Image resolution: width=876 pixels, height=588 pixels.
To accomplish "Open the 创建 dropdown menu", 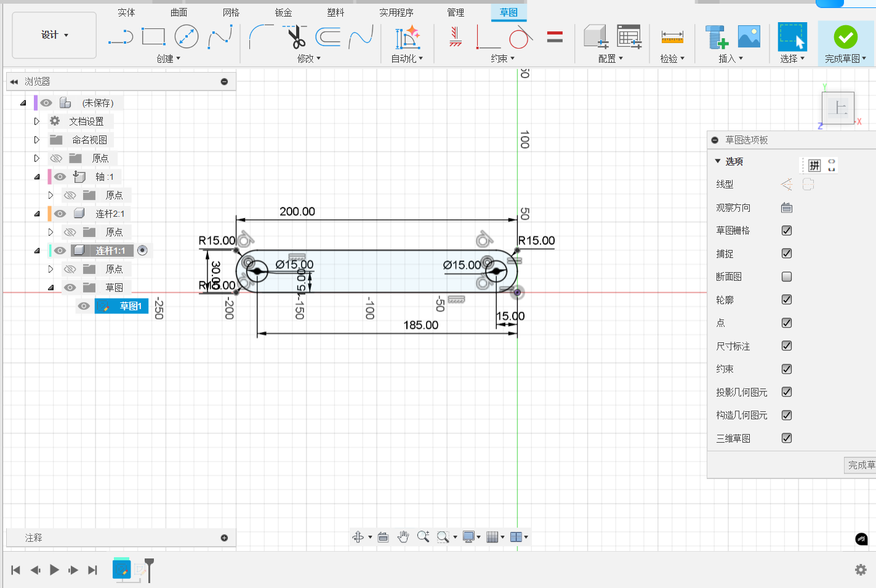I will coord(169,58).
